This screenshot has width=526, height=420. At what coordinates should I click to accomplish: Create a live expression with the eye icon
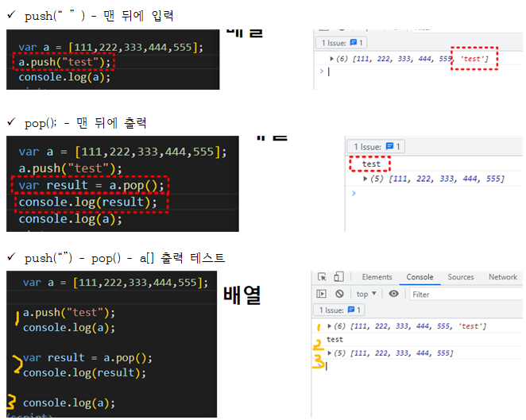click(393, 294)
